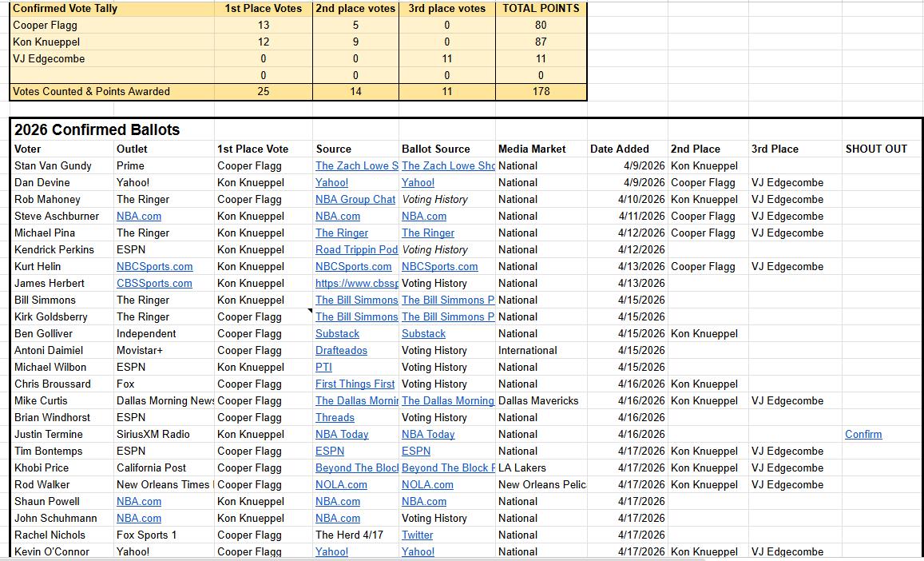Select the 2026 Confirmed Ballots title cell

[x=97, y=129]
